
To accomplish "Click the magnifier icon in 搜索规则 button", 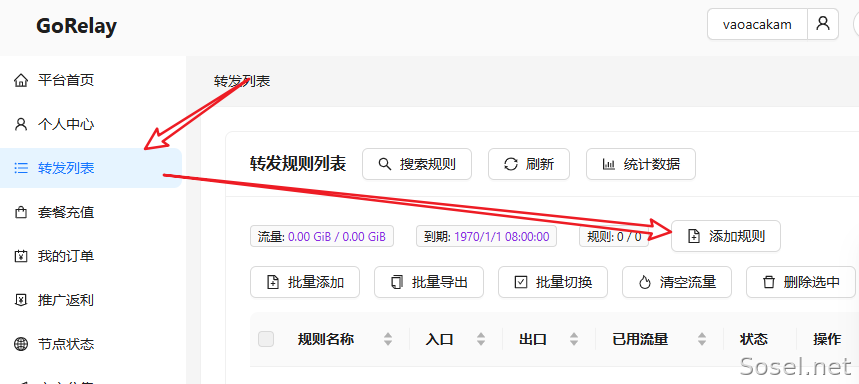I will pos(385,164).
